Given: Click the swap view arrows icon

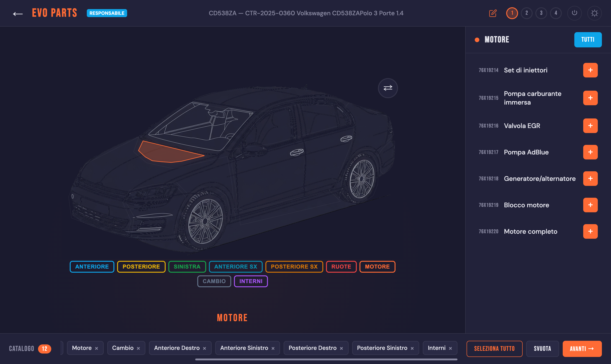Looking at the screenshot, I should 388,88.
